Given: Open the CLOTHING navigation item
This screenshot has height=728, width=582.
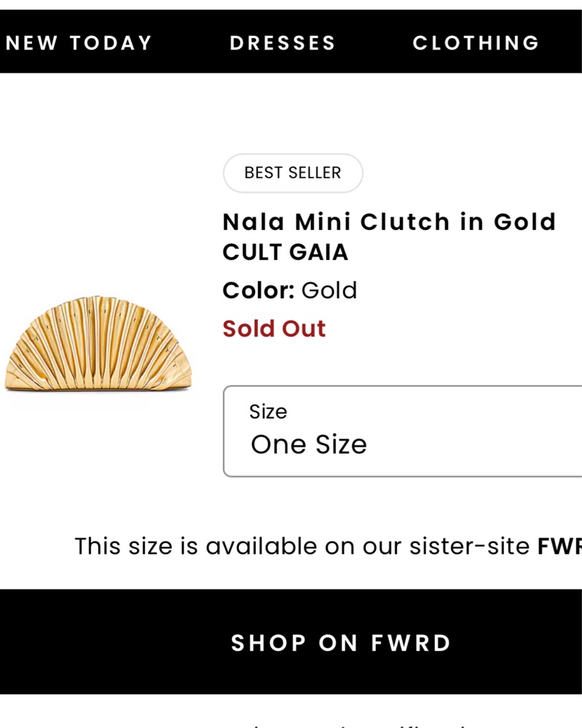Looking at the screenshot, I should tap(476, 43).
